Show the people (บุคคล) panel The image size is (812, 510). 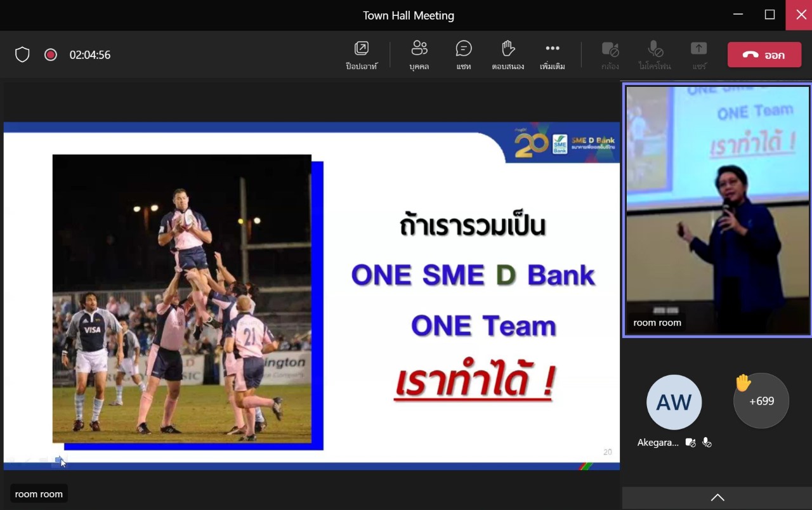point(419,55)
